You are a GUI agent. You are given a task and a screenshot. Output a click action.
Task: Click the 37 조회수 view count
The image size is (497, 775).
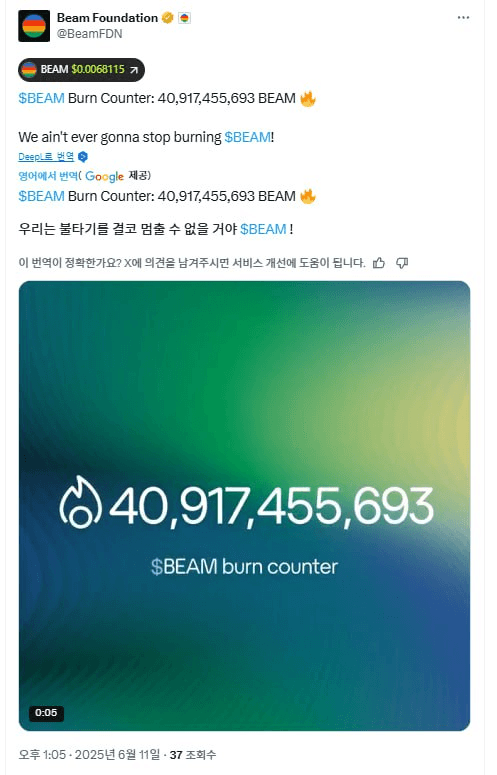pos(193,755)
